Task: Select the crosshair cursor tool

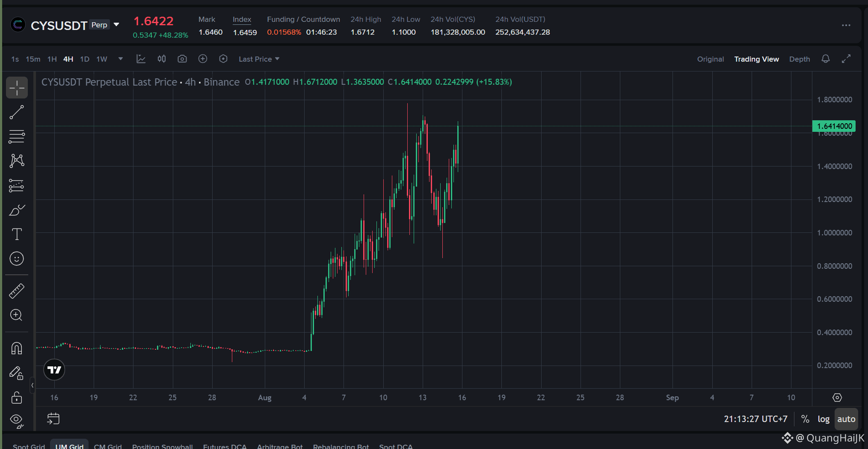Action: click(17, 88)
